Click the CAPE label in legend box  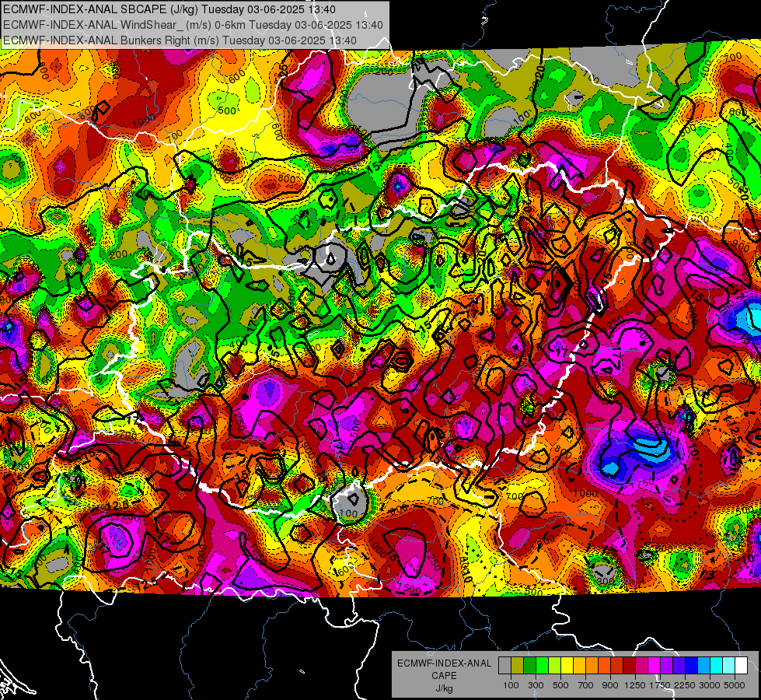pyautogui.click(x=444, y=675)
